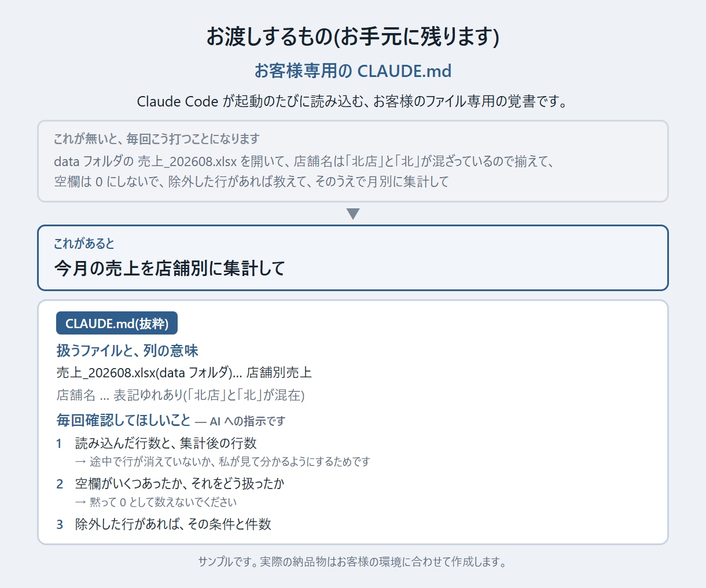Click the line starting with 空欄は 0 にしないで
This screenshot has width=706, height=588.
click(252, 181)
